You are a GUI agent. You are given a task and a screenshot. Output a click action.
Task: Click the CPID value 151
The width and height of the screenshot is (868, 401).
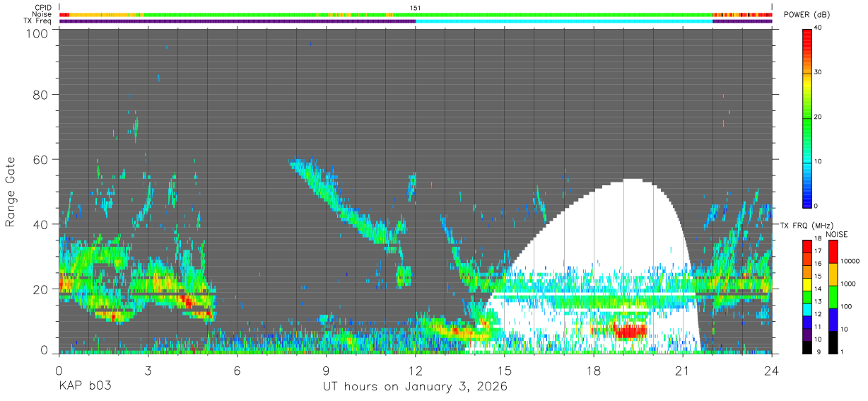[416, 8]
